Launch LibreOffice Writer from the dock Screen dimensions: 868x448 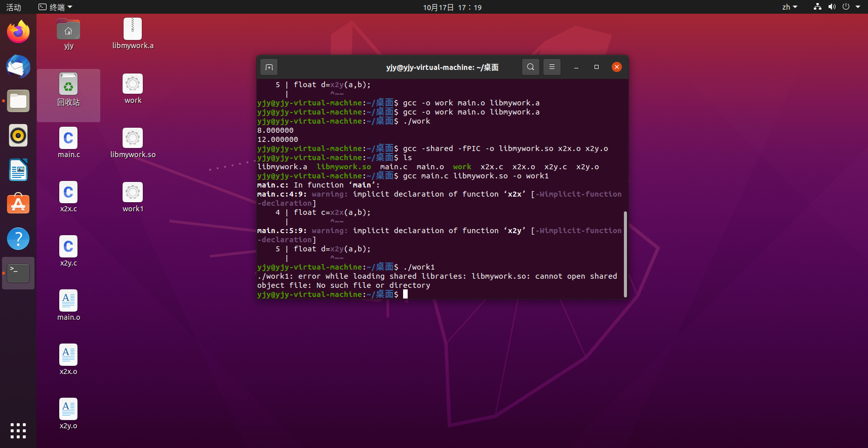coord(18,170)
